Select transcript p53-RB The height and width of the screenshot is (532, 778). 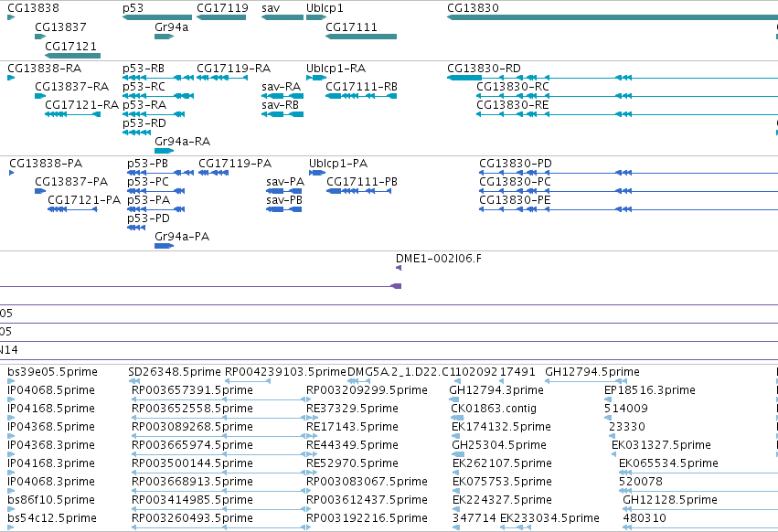tap(158, 78)
